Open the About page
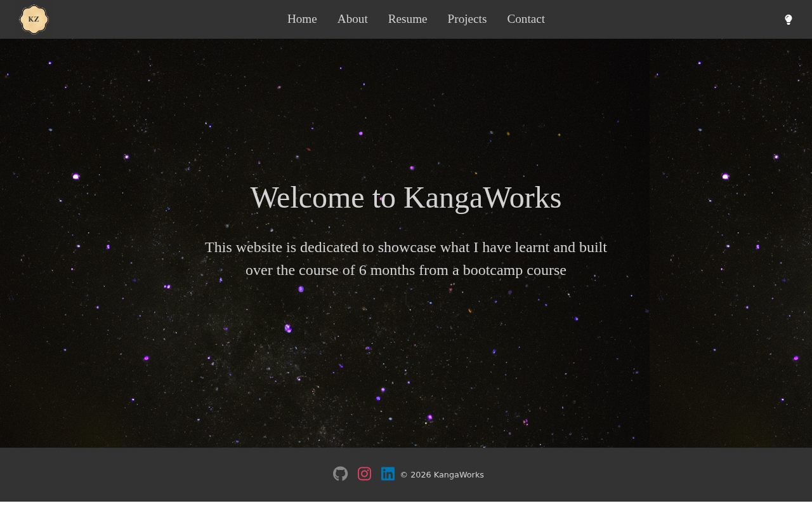812x508 pixels. 353,19
